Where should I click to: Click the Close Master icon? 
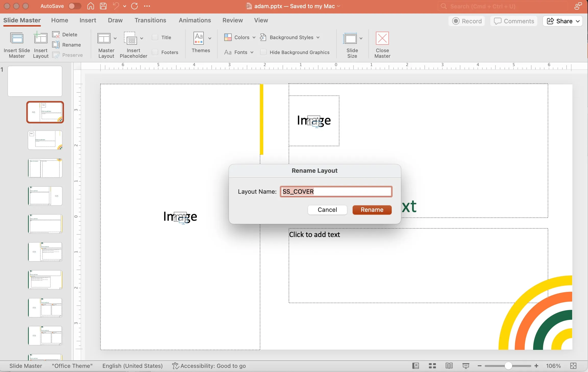(382, 38)
